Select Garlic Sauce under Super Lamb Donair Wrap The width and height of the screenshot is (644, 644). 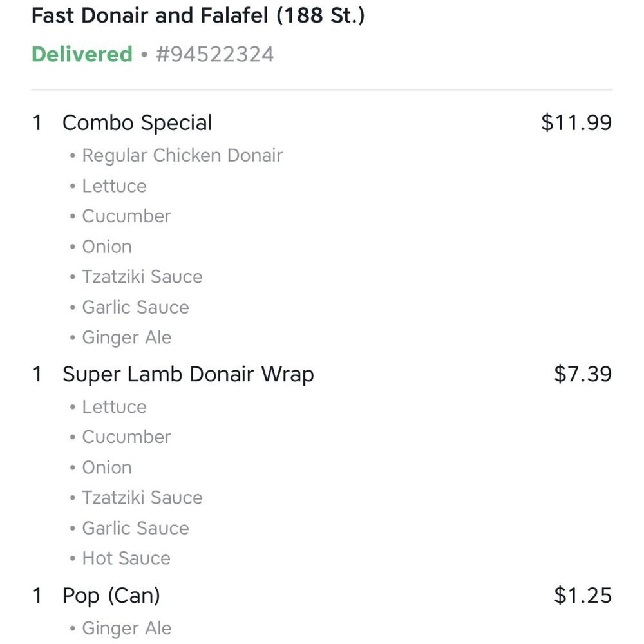pyautogui.click(x=135, y=528)
